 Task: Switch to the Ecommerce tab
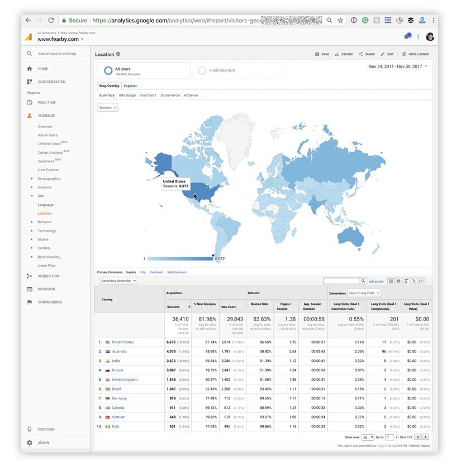click(170, 95)
